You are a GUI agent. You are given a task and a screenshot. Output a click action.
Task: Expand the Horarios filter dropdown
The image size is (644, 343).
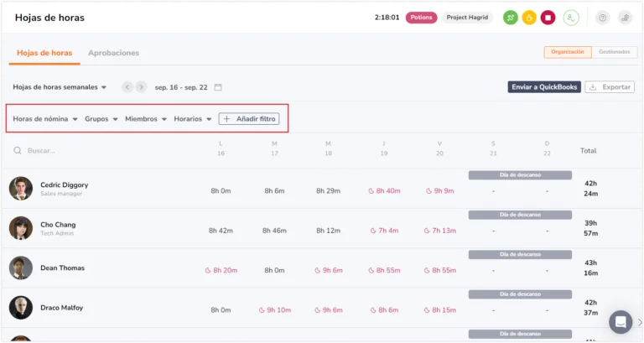pyautogui.click(x=193, y=119)
